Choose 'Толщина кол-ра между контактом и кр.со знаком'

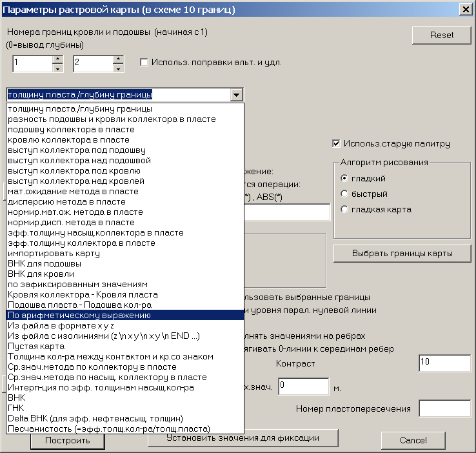pos(125,356)
